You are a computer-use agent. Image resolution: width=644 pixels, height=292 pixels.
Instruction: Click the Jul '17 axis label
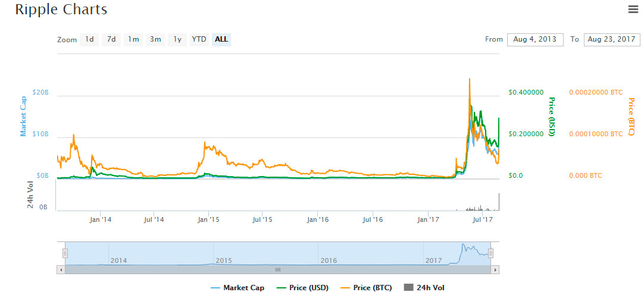click(483, 220)
